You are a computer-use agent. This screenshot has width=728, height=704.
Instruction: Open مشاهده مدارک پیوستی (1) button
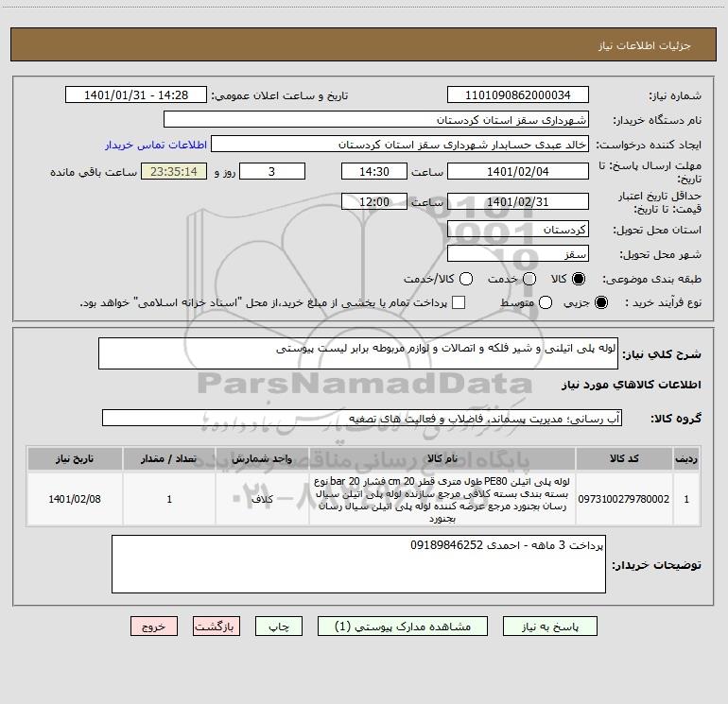(x=403, y=627)
